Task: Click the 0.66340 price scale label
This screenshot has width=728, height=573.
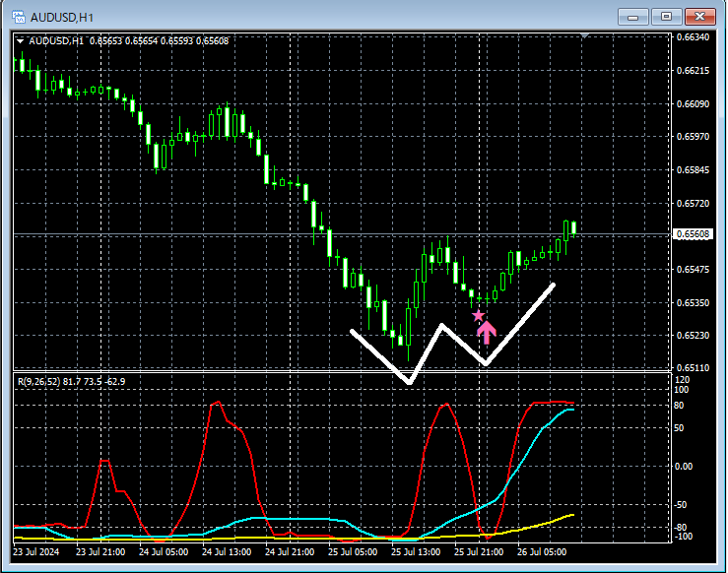Action: (694, 37)
